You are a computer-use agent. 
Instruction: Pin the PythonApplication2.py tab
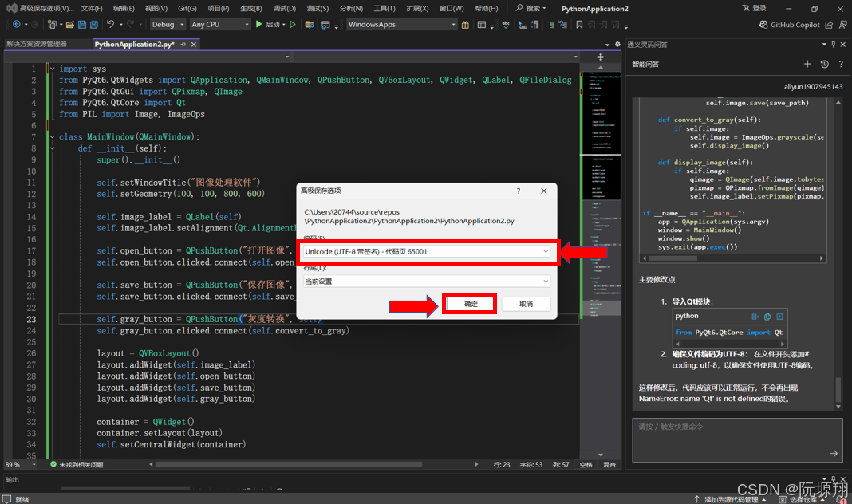(183, 45)
